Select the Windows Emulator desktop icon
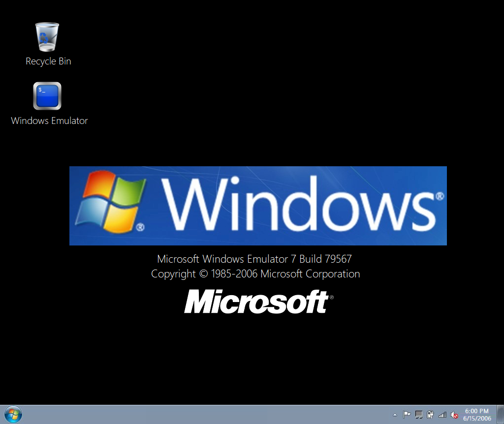The width and height of the screenshot is (504, 424). (47, 96)
